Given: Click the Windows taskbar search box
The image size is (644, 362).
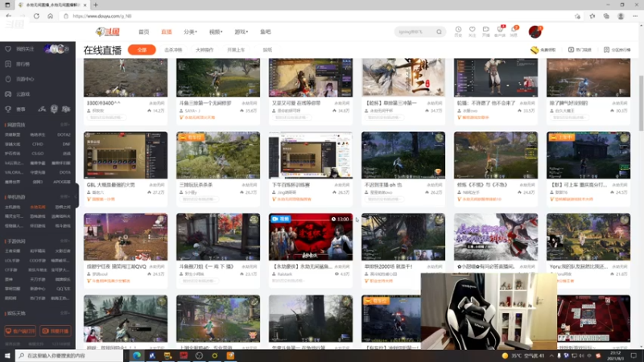Looking at the screenshot, I should coord(69,356).
